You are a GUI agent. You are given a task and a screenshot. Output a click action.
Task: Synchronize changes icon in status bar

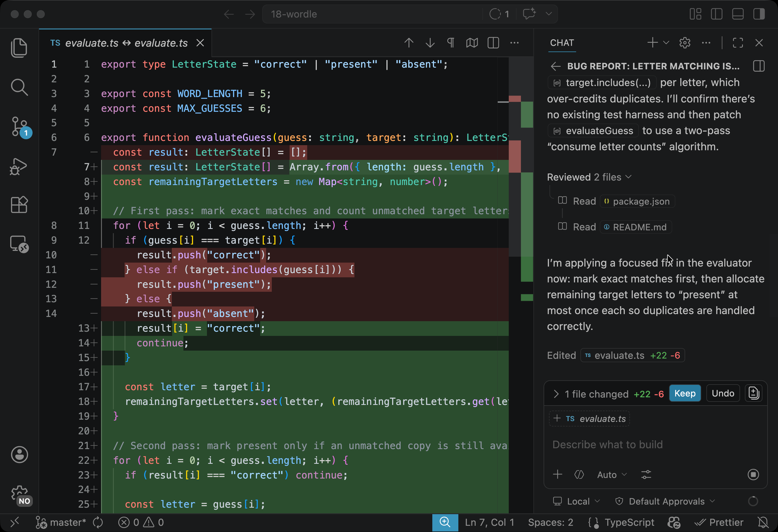[98, 522]
